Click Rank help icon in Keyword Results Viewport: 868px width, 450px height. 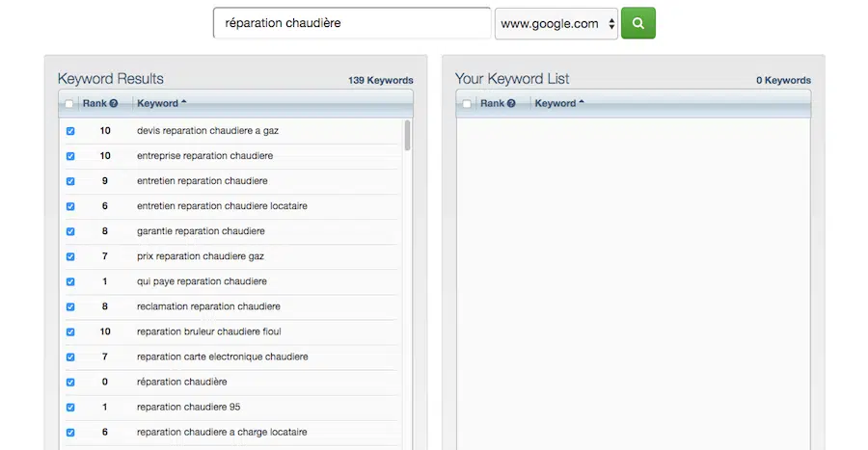(114, 103)
